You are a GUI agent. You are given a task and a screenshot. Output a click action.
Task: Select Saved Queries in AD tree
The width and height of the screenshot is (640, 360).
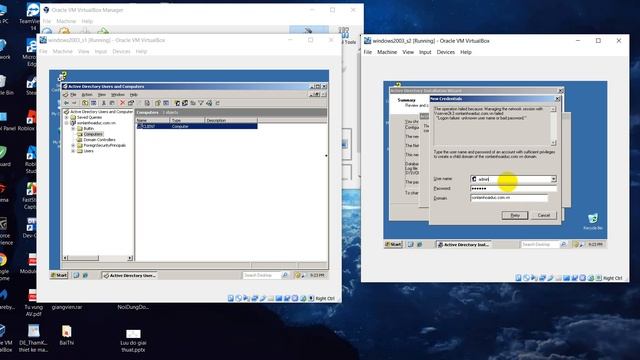(89, 117)
